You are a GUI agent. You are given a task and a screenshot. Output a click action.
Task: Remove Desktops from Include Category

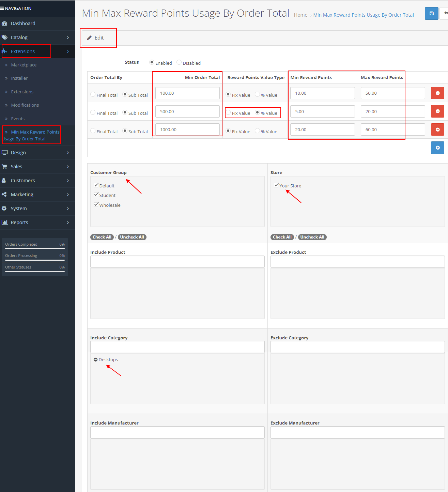[96, 360]
